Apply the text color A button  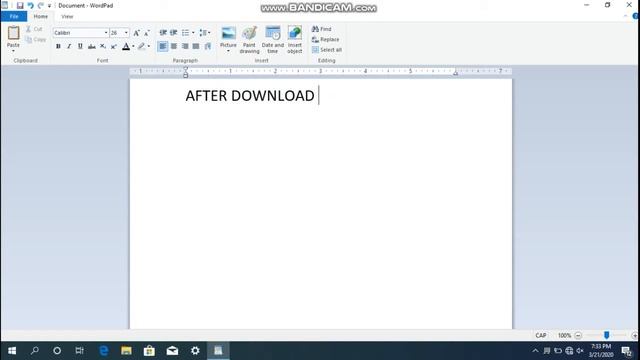click(x=126, y=47)
